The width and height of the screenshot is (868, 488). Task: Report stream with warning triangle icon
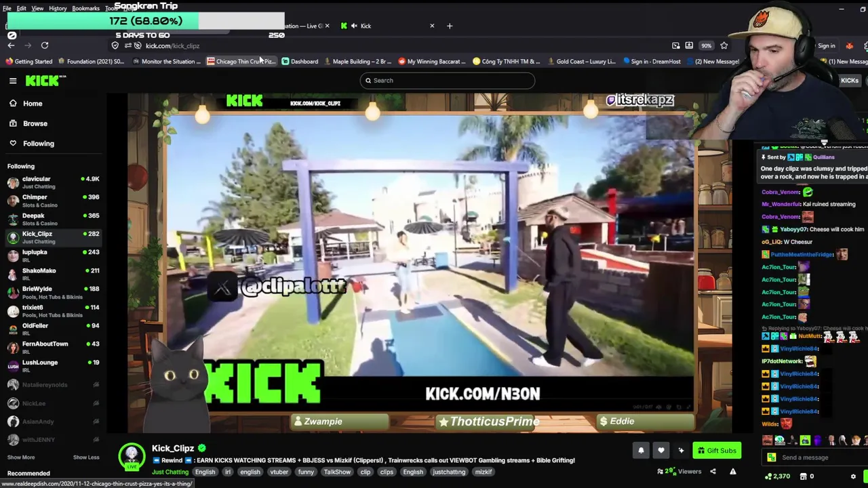[x=732, y=472]
